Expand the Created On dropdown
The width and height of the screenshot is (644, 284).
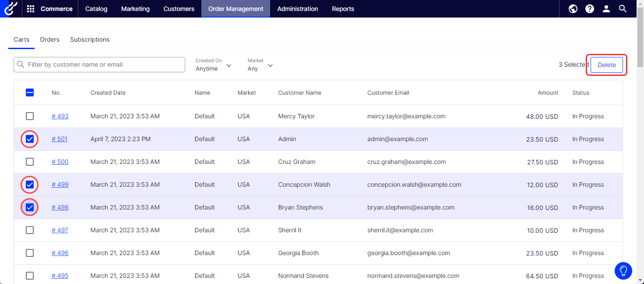click(x=213, y=65)
